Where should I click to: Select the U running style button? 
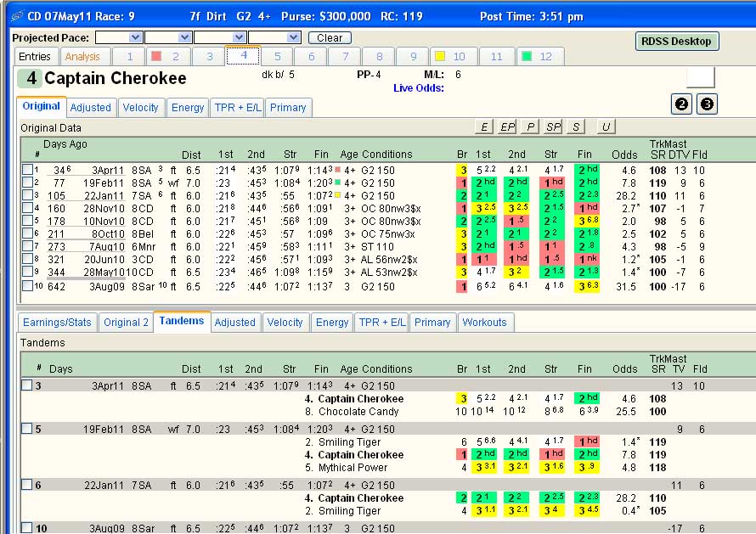606,126
